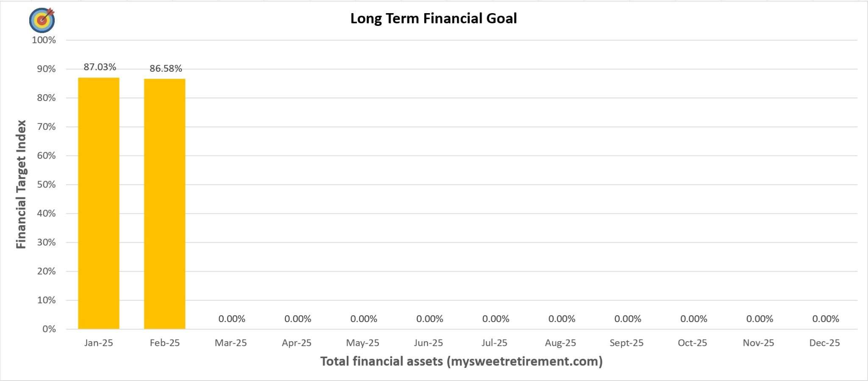868x381 pixels.
Task: Click the 'Long Term Financial Goal' chart title
Action: [x=433, y=18]
